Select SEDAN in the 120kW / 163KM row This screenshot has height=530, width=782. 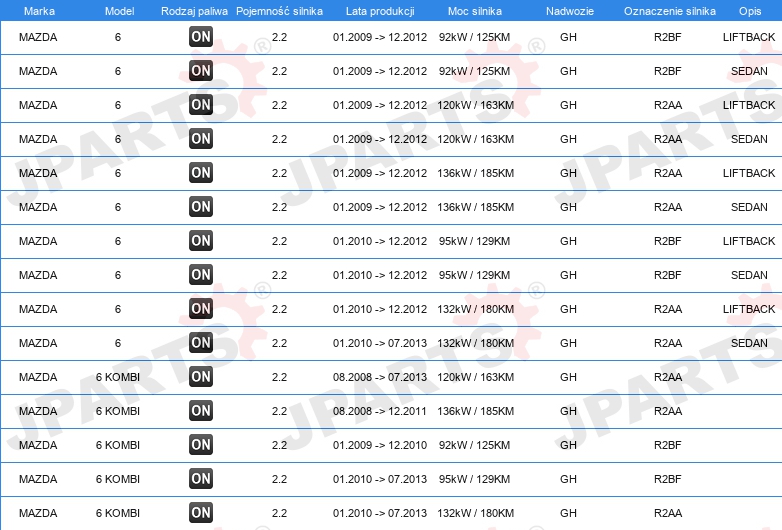coord(749,139)
